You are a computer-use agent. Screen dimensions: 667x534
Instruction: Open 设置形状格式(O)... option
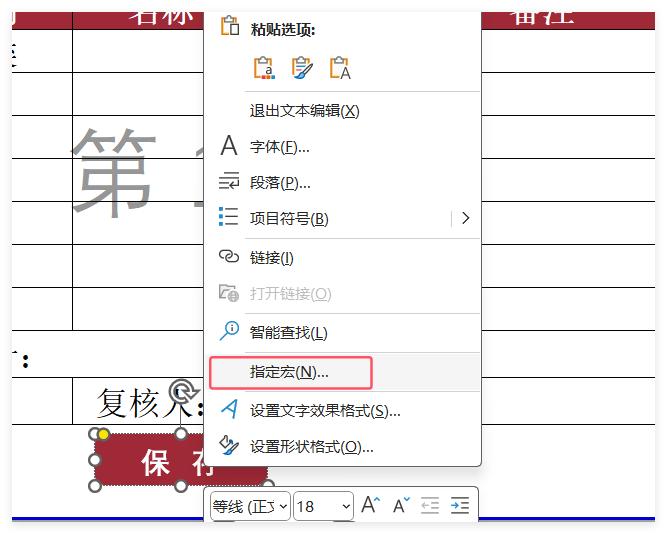343,446
